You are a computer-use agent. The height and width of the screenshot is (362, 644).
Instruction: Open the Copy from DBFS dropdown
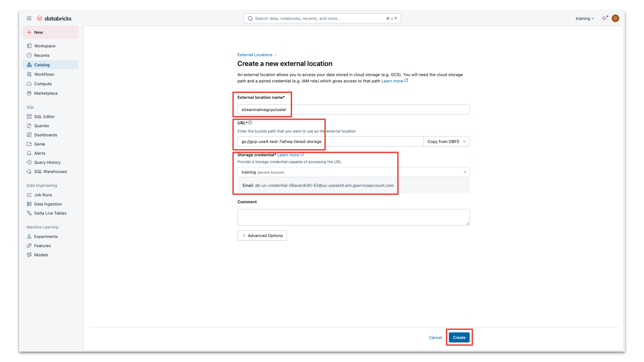tap(446, 142)
